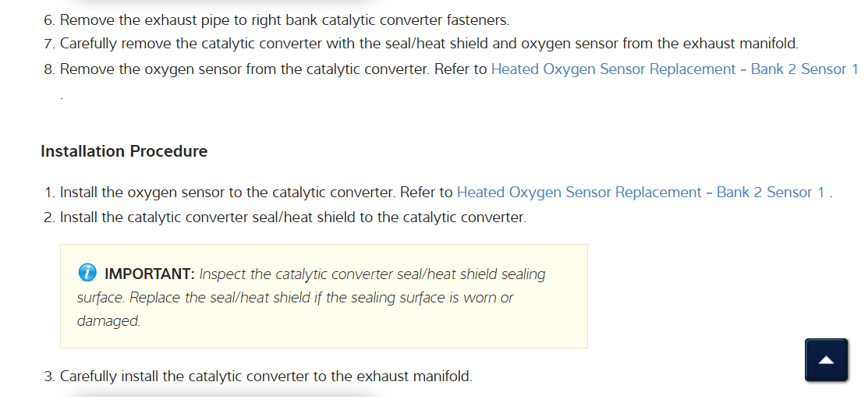
Task: Click the list number 3 of installation steps
Action: coord(48,376)
